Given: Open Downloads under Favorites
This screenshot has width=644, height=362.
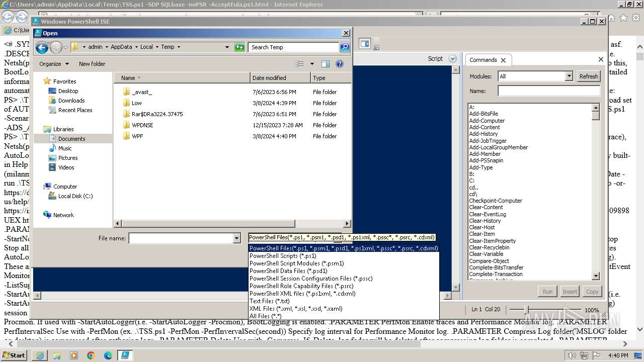Looking at the screenshot, I should (71, 101).
